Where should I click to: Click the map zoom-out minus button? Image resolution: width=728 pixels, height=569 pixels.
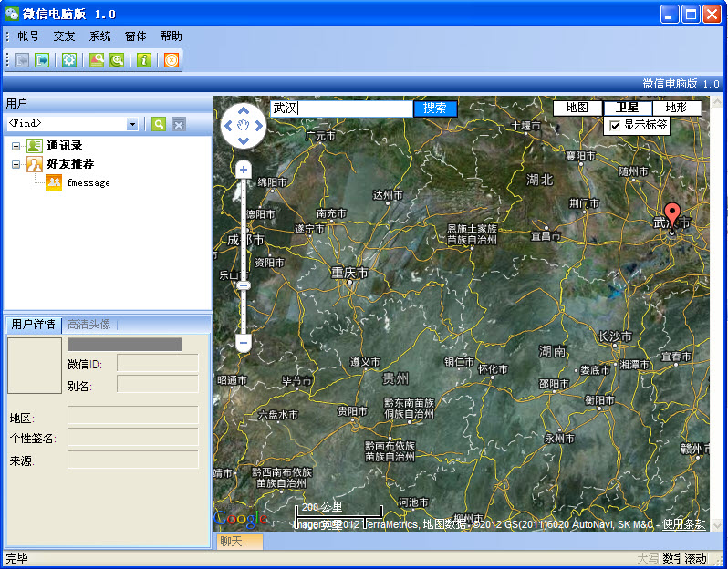pyautogui.click(x=244, y=343)
